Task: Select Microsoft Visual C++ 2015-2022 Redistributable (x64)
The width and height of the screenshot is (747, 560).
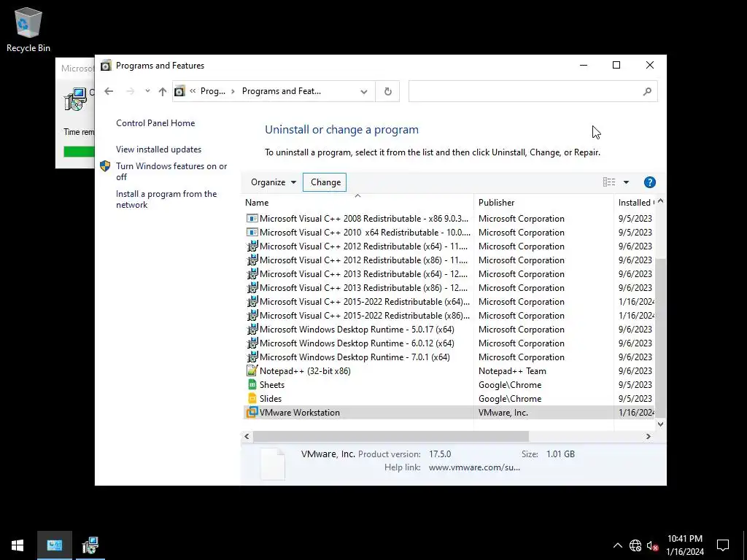Action: tap(449, 302)
